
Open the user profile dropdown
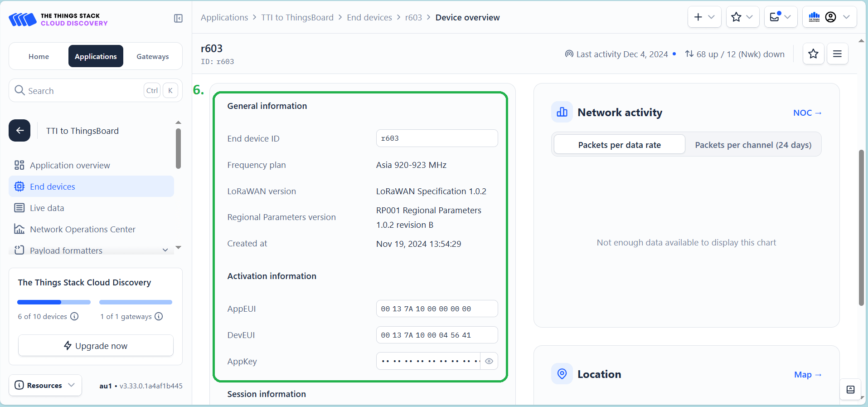tap(829, 17)
